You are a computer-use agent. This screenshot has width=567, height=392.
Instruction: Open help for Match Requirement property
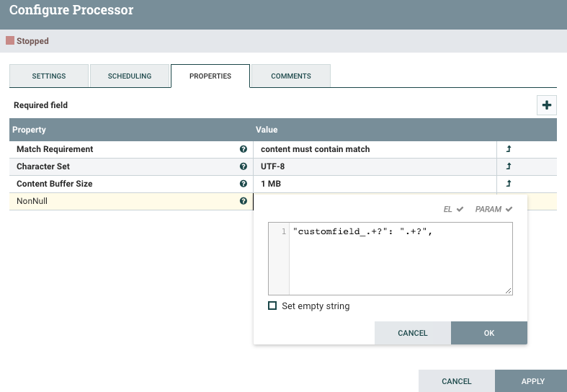click(x=244, y=149)
